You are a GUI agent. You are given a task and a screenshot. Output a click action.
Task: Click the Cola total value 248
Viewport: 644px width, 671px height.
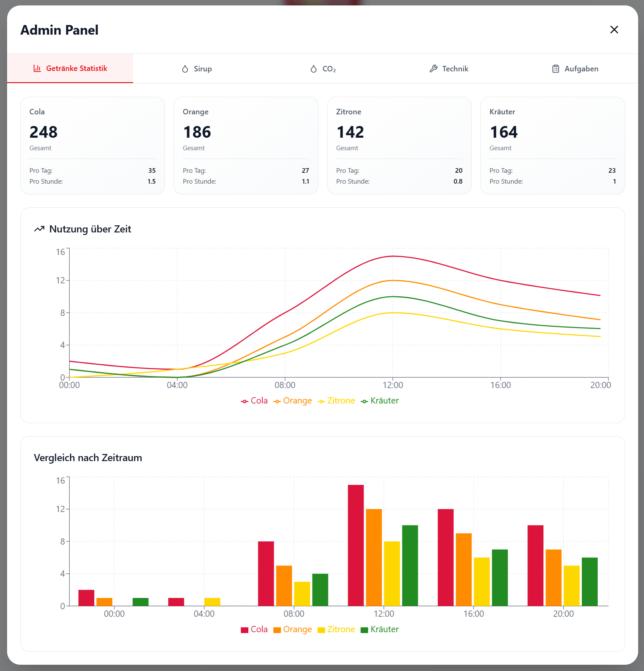tap(43, 132)
